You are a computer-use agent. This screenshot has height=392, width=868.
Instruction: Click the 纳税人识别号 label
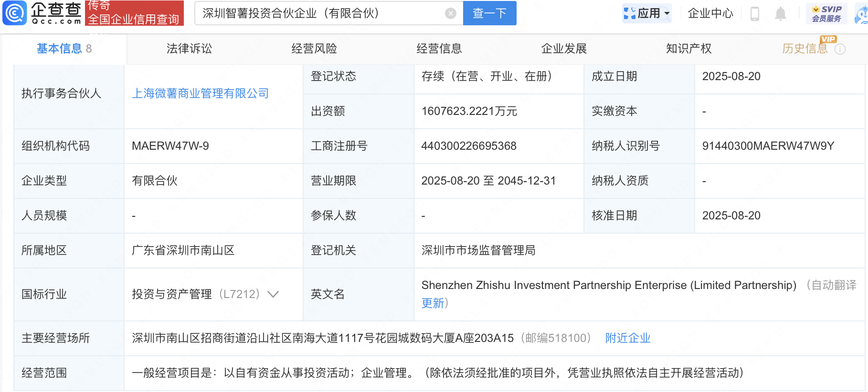pos(625,146)
